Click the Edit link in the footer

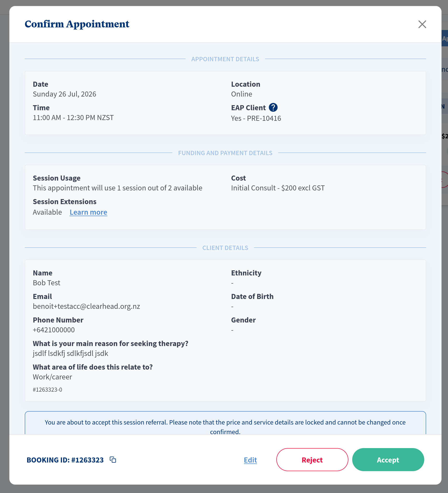pyautogui.click(x=250, y=460)
